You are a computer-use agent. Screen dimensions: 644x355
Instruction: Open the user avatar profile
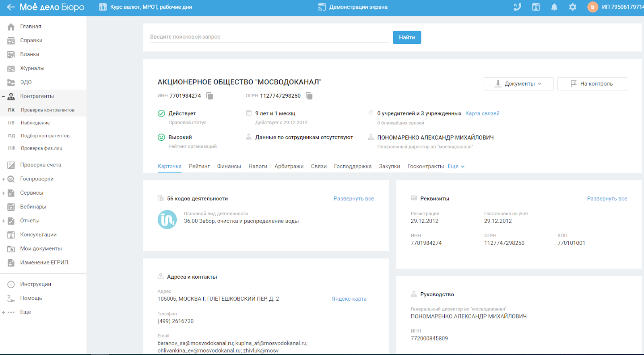pyautogui.click(x=592, y=7)
